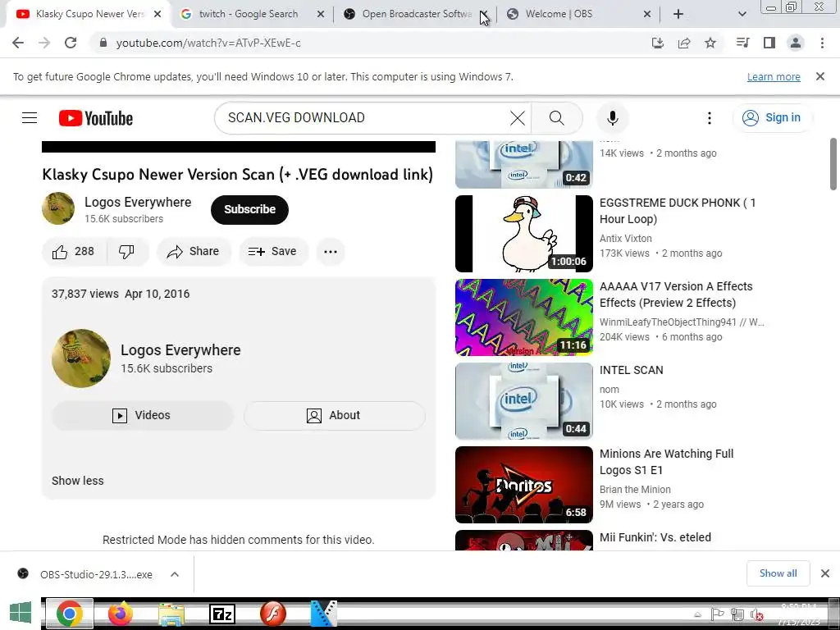Viewport: 840px width, 630px height.
Task: Start voice search with the microphone
Action: tap(613, 118)
